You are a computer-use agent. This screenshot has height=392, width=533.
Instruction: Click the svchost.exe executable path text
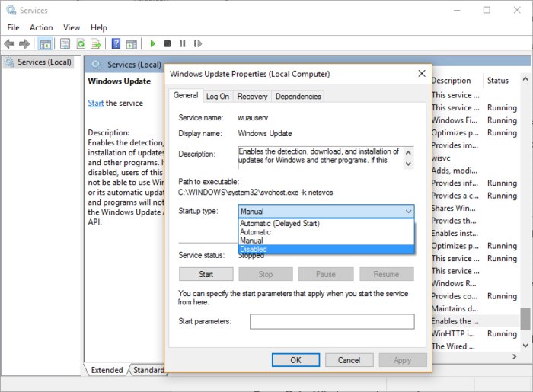(255, 193)
